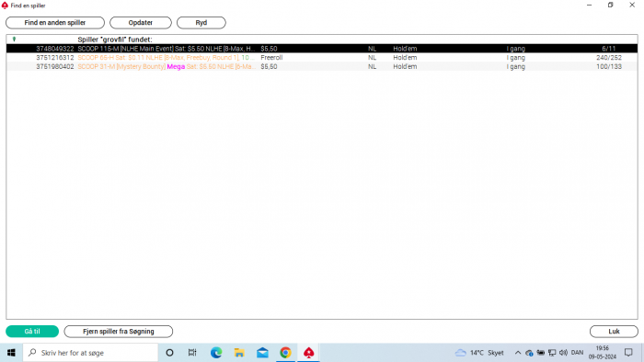The height and width of the screenshot is (362, 644).
Task: Click the Luk button
Action: (x=614, y=332)
